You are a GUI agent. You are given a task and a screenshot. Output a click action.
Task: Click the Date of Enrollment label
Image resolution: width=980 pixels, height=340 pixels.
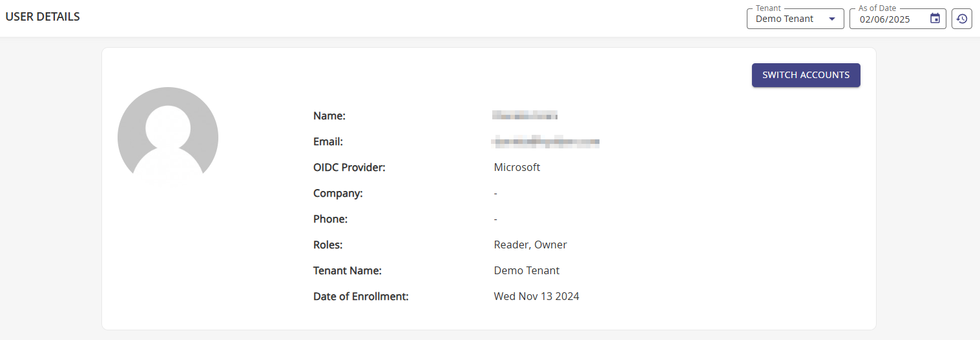pos(361,297)
